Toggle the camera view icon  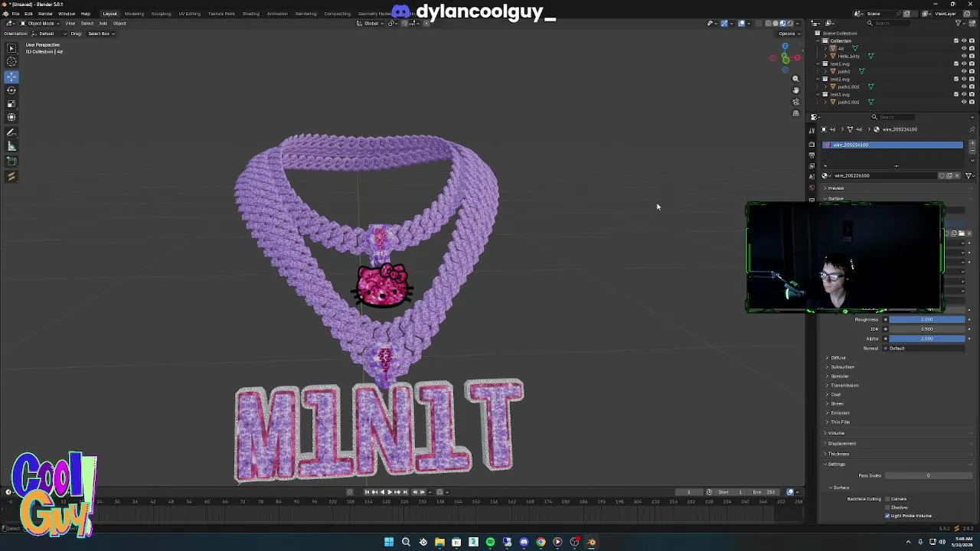click(x=795, y=102)
